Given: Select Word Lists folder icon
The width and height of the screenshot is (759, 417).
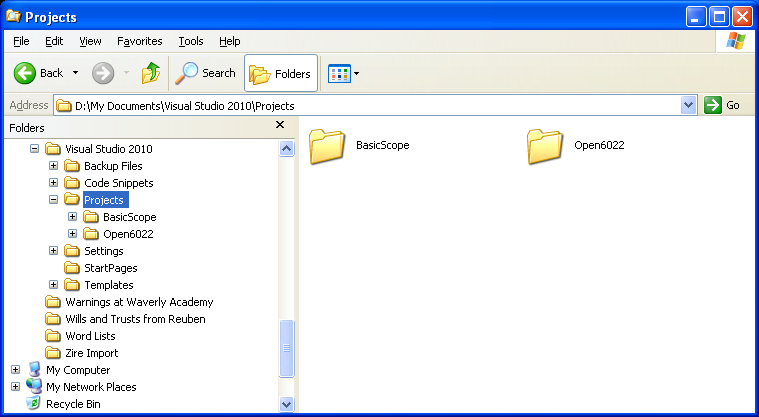Looking at the screenshot, I should [x=53, y=336].
